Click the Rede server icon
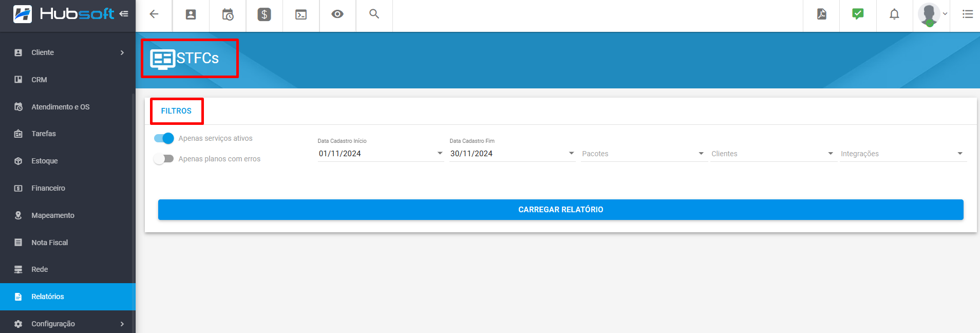 [x=18, y=269]
